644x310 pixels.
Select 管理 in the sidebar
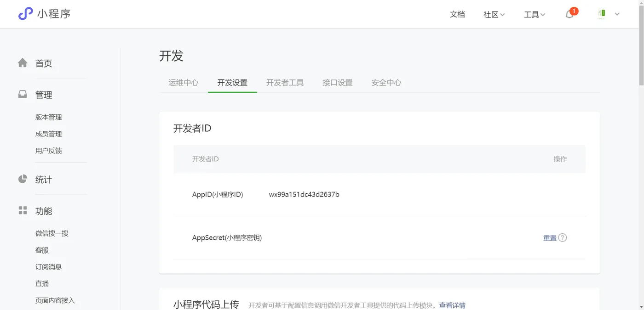pos(44,95)
